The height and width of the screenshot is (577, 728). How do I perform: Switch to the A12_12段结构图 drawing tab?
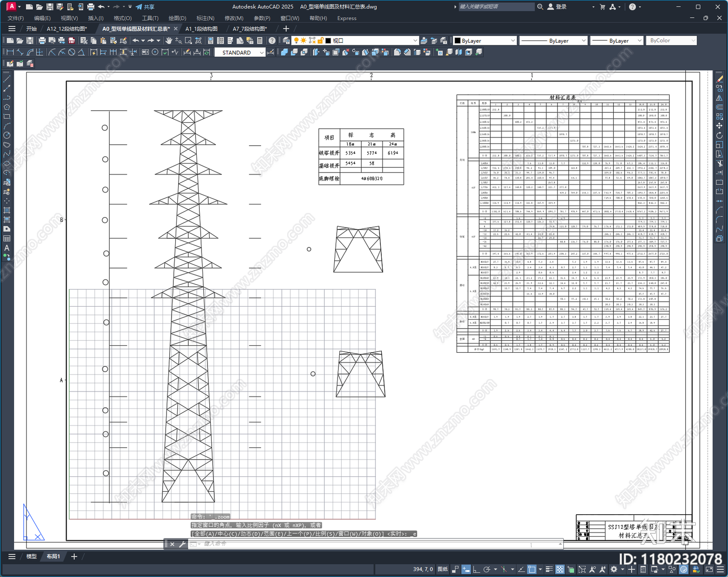point(67,29)
